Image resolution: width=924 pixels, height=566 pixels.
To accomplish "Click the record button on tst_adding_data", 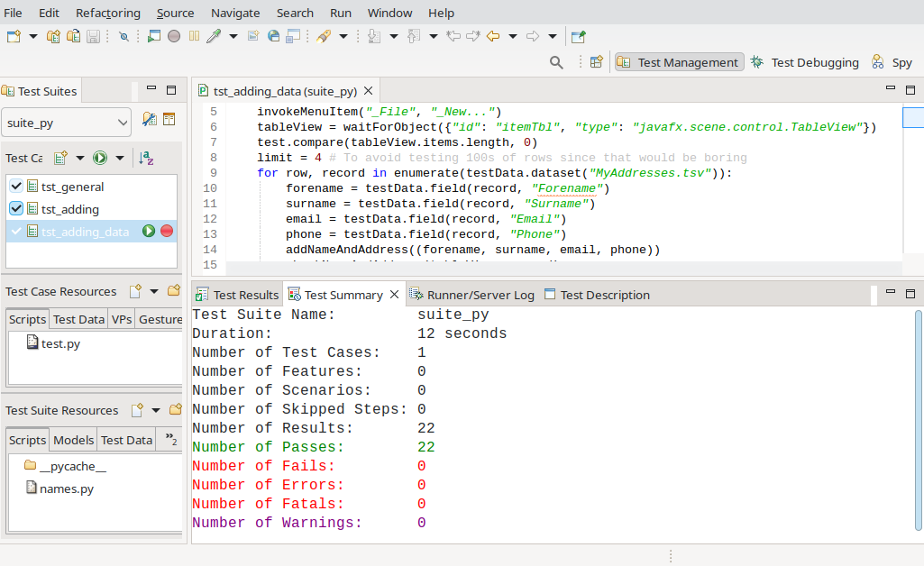I will [167, 232].
